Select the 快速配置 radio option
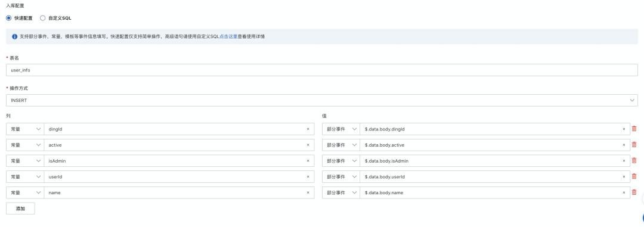The image size is (644, 227). (x=8, y=18)
